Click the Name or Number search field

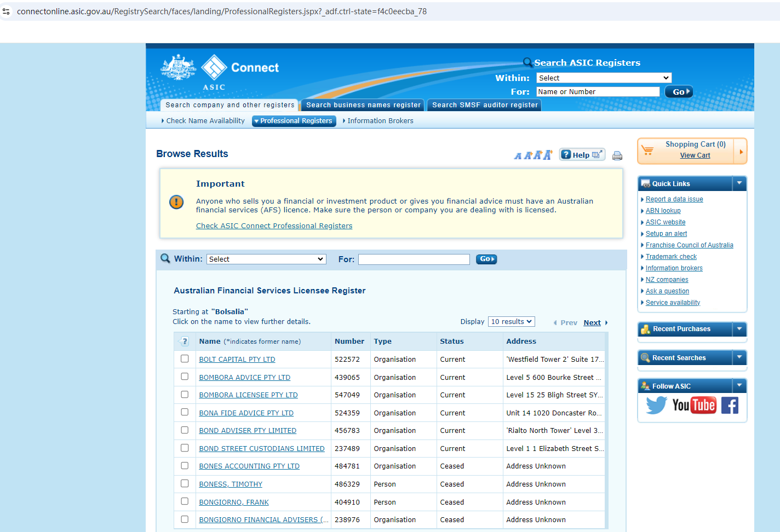click(598, 92)
